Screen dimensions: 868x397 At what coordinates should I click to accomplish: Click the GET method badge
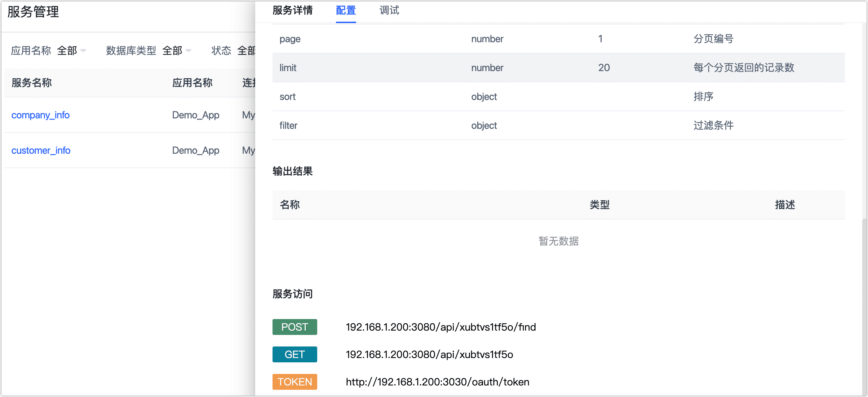294,354
